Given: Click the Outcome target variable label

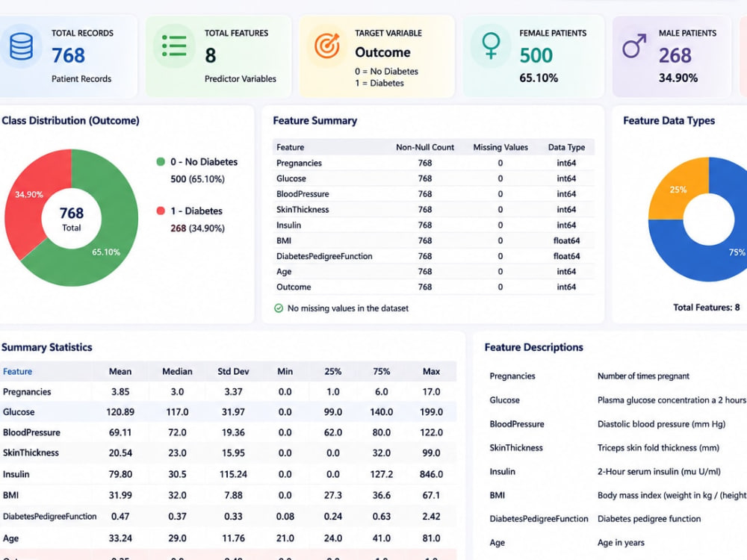Looking at the screenshot, I should 382,52.
